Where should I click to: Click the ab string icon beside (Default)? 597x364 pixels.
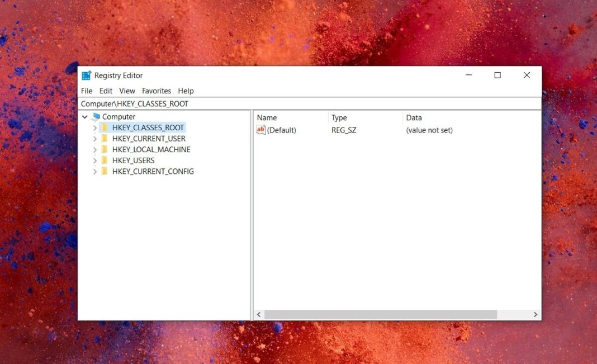(x=260, y=130)
